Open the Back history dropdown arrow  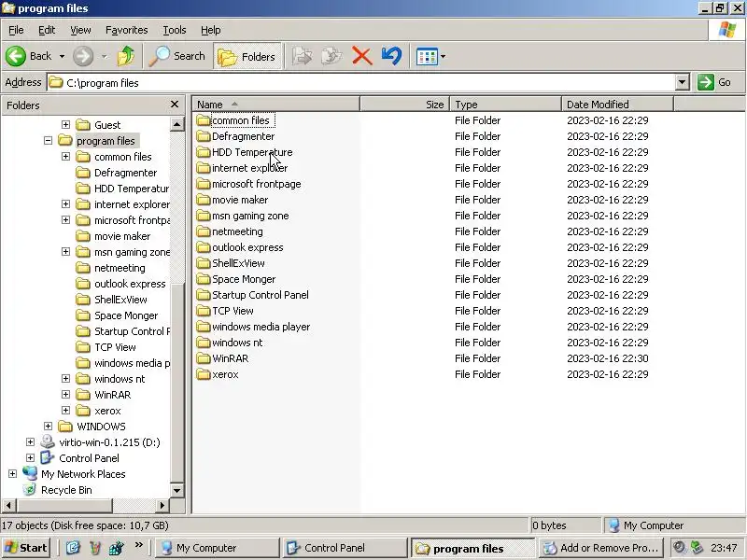tap(62, 56)
